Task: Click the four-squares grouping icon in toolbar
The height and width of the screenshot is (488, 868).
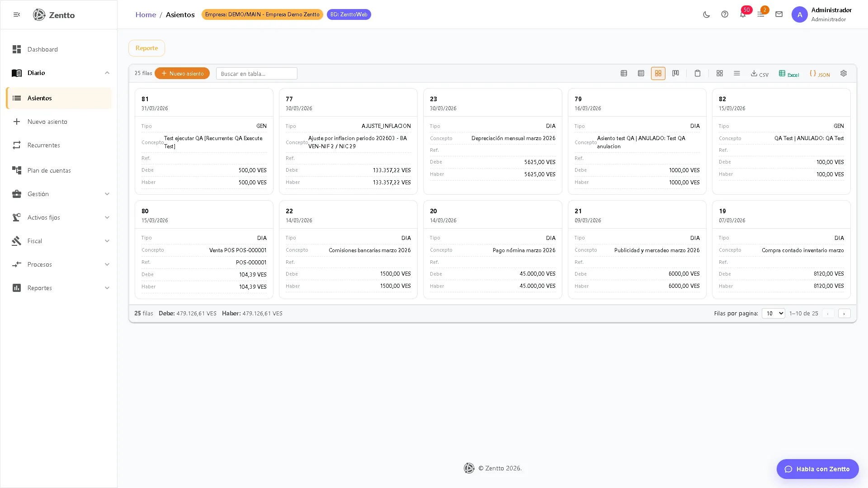Action: [x=720, y=73]
